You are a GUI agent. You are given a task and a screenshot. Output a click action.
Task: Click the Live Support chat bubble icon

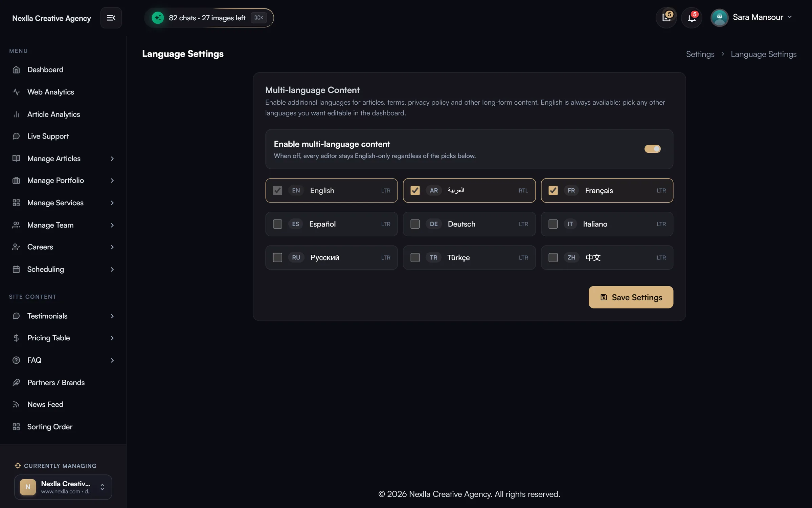(x=16, y=136)
